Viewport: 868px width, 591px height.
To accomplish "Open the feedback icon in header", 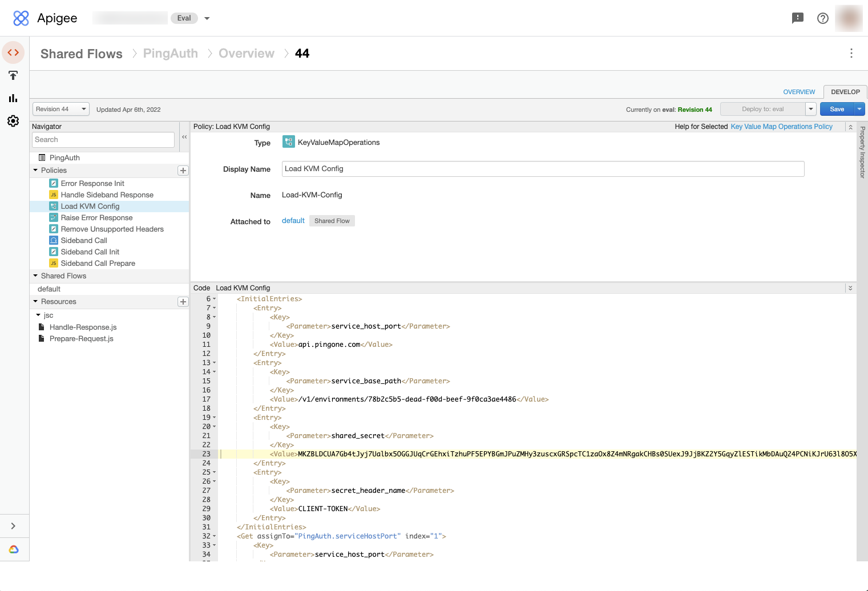I will pyautogui.click(x=798, y=18).
